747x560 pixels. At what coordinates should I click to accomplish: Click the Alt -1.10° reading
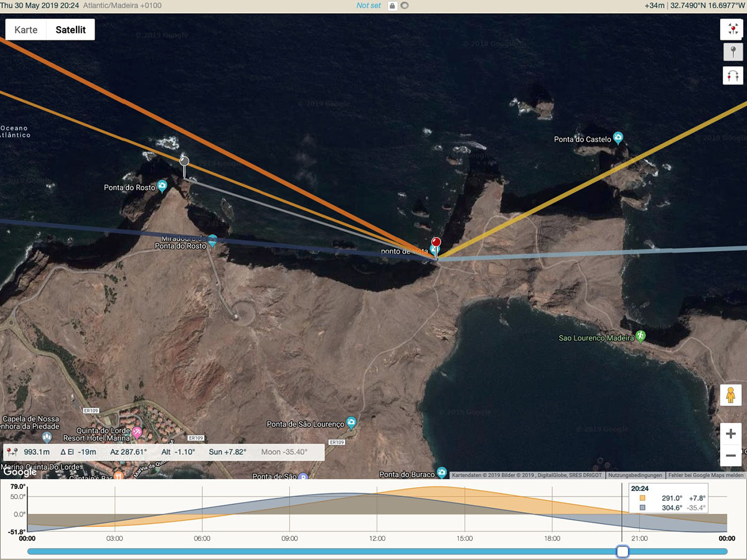pos(178,452)
